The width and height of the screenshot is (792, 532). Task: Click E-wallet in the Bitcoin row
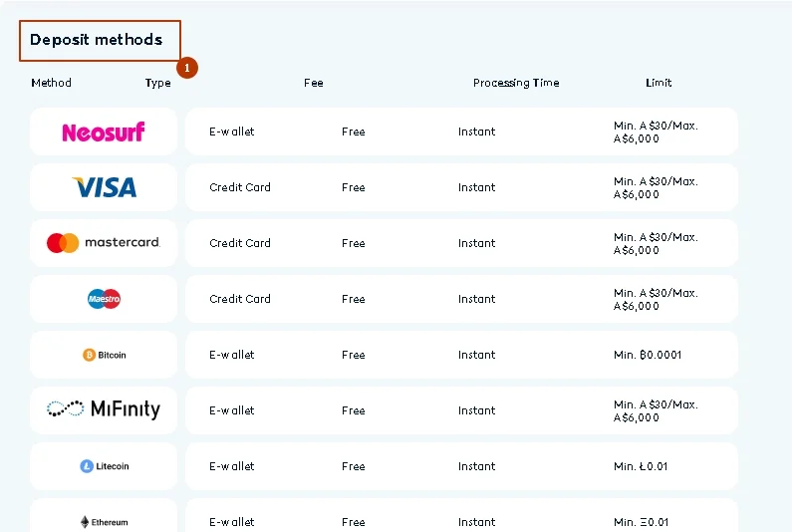pyautogui.click(x=232, y=355)
